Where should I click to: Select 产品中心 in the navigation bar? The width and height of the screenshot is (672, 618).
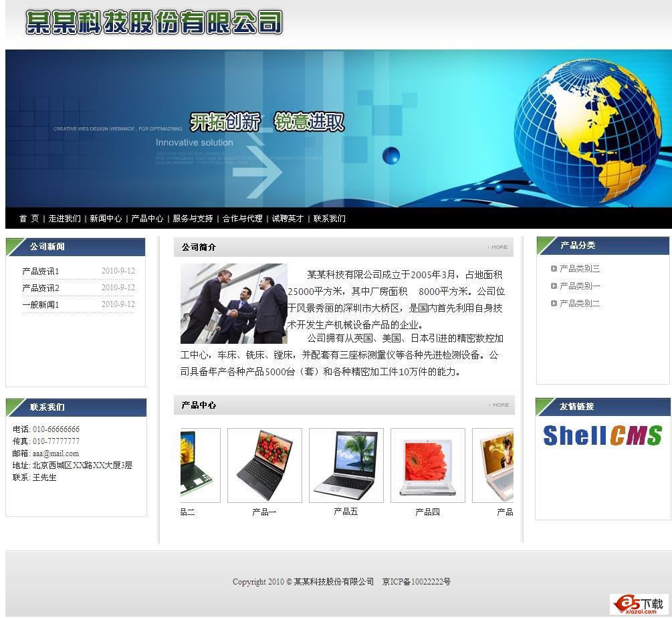(x=147, y=219)
